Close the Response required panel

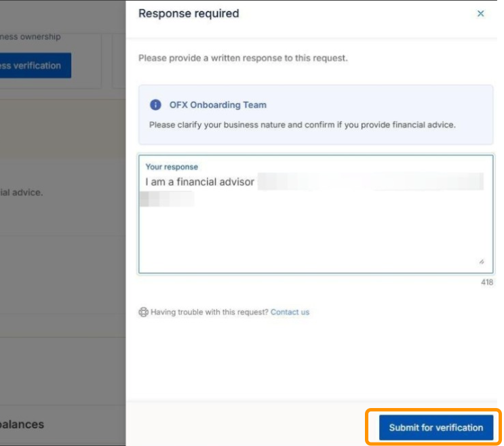[480, 14]
